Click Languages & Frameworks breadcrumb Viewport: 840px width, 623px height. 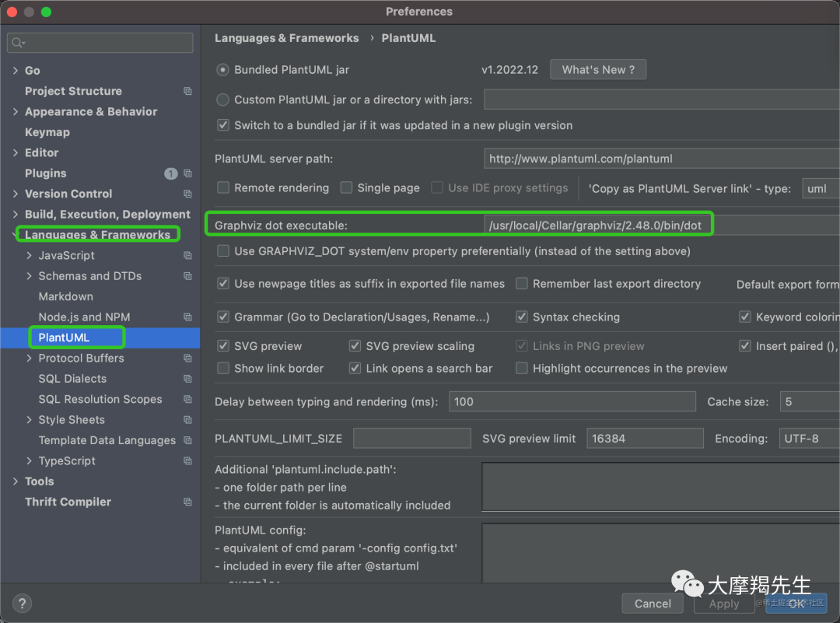click(286, 38)
